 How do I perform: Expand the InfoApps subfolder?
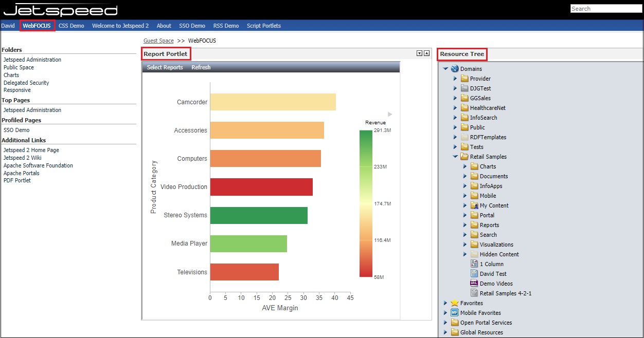pyautogui.click(x=465, y=186)
